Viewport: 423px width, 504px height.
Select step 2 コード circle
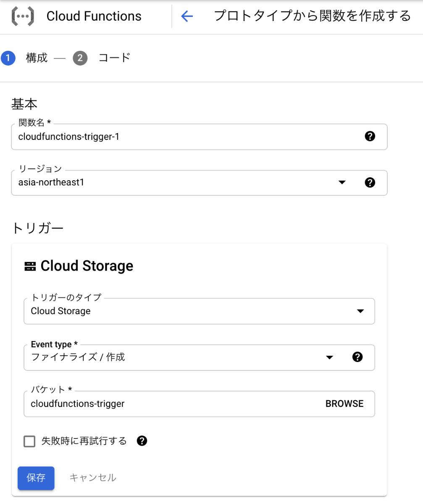coord(80,58)
